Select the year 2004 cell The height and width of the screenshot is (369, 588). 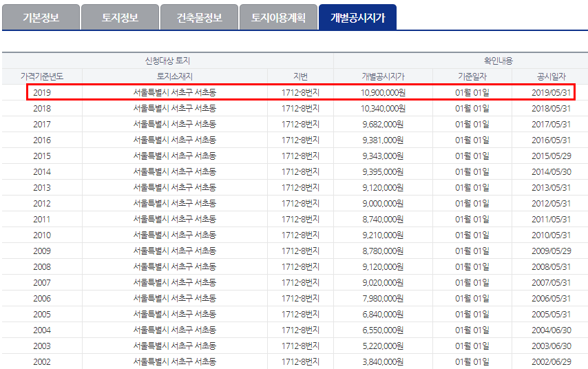(x=42, y=330)
